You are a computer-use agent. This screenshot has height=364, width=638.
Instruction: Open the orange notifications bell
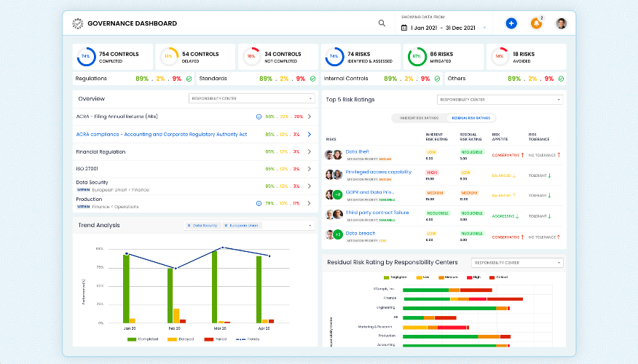click(536, 23)
